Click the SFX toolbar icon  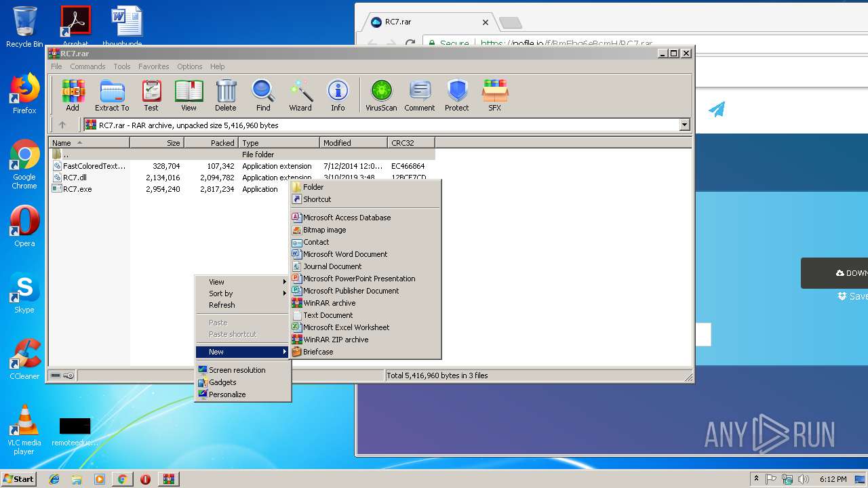[495, 96]
